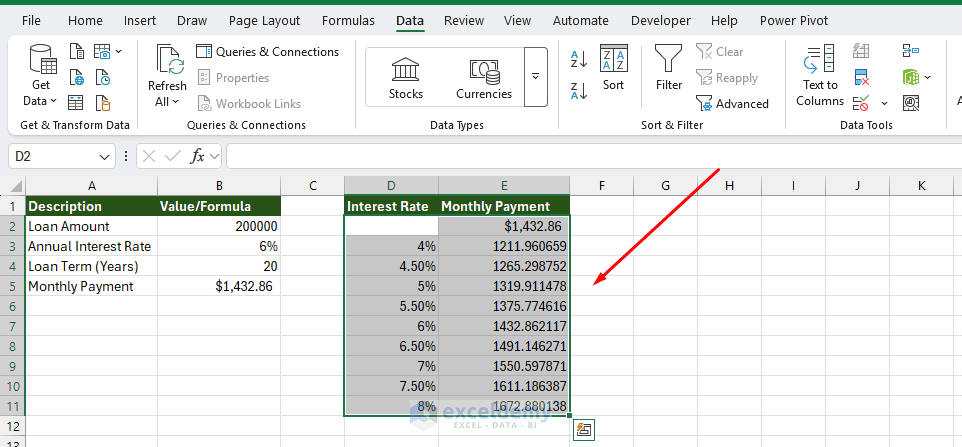
Task: Open the Help tab
Action: 724,21
